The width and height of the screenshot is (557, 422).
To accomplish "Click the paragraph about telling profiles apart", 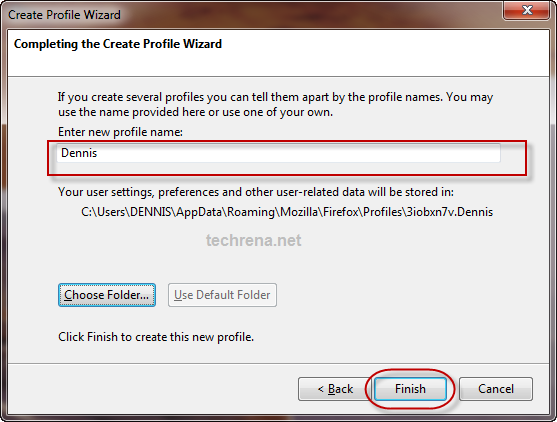I will click(x=275, y=104).
